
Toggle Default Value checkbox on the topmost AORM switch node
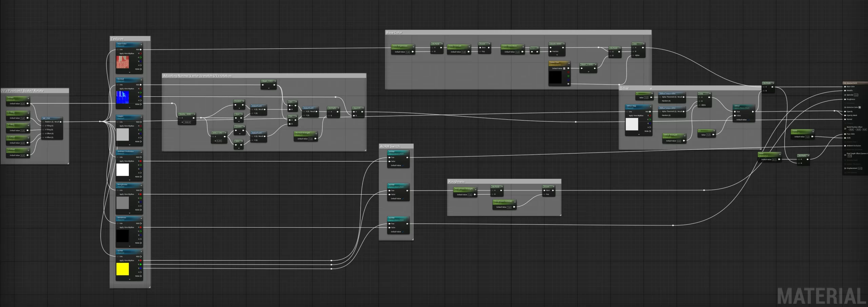click(x=403, y=165)
